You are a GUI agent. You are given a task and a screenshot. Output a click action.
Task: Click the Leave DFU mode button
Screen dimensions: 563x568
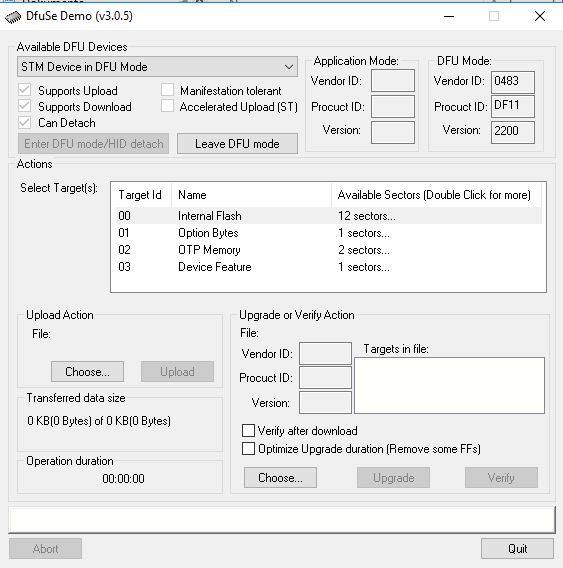click(237, 144)
